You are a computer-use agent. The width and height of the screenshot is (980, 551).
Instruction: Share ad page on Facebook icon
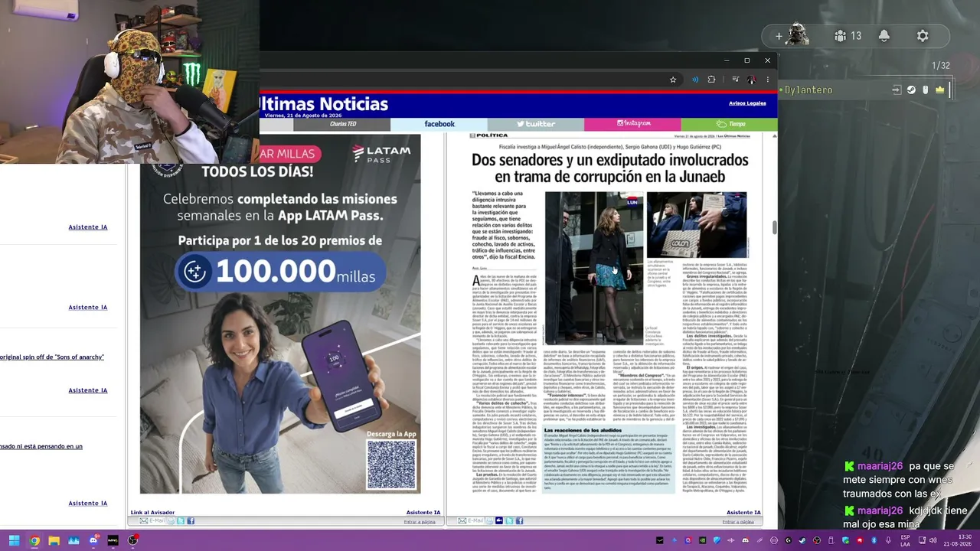tap(191, 521)
